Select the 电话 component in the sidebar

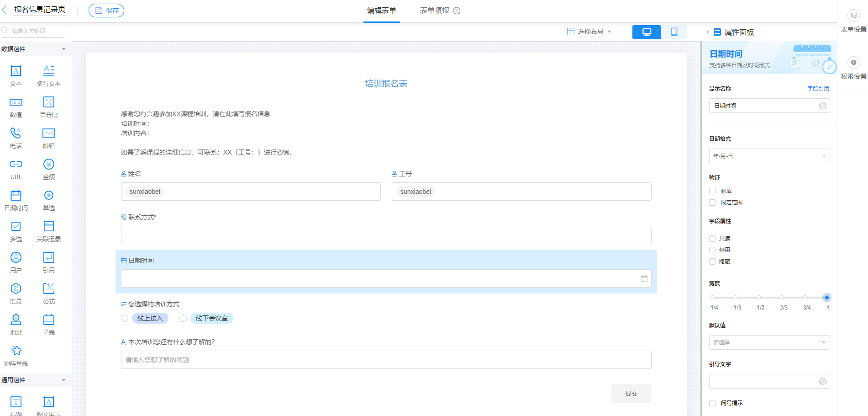[x=16, y=138]
